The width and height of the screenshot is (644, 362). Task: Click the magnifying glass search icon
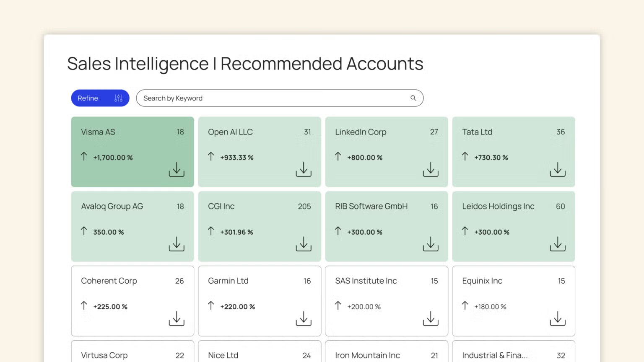[413, 98]
